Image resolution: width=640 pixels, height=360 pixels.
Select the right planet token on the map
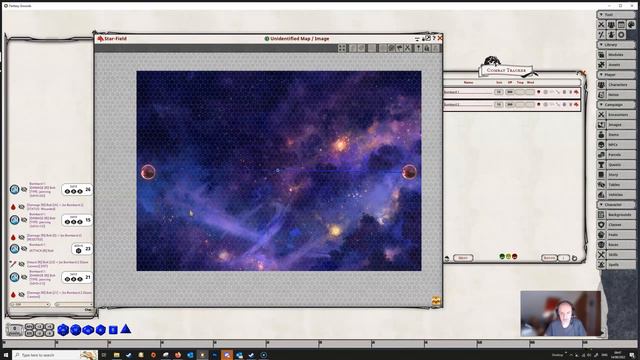point(409,172)
